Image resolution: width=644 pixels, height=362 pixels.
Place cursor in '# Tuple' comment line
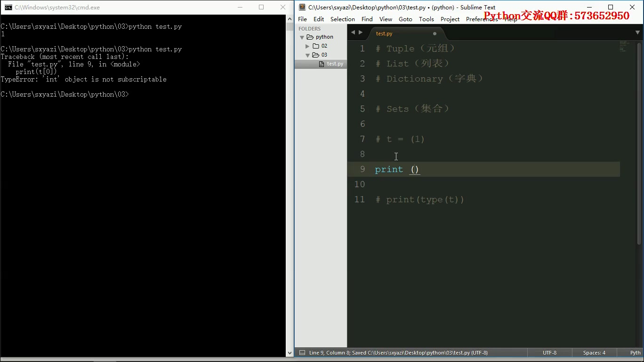pos(416,49)
